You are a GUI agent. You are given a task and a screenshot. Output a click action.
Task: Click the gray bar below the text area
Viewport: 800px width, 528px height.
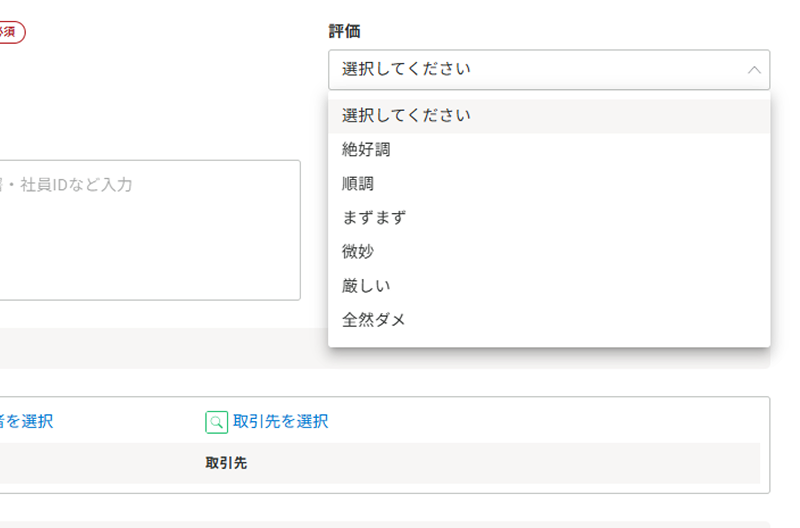coord(163,348)
